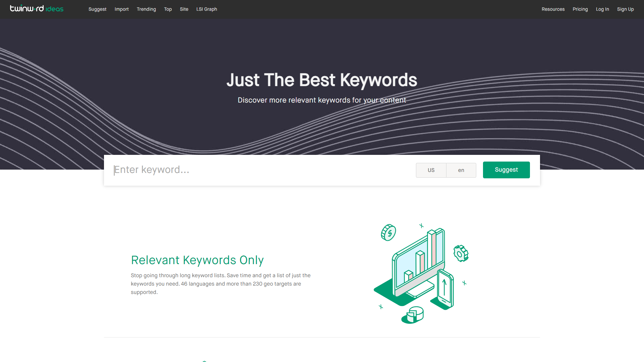Select the US geo target dropdown
The height and width of the screenshot is (362, 644).
431,170
